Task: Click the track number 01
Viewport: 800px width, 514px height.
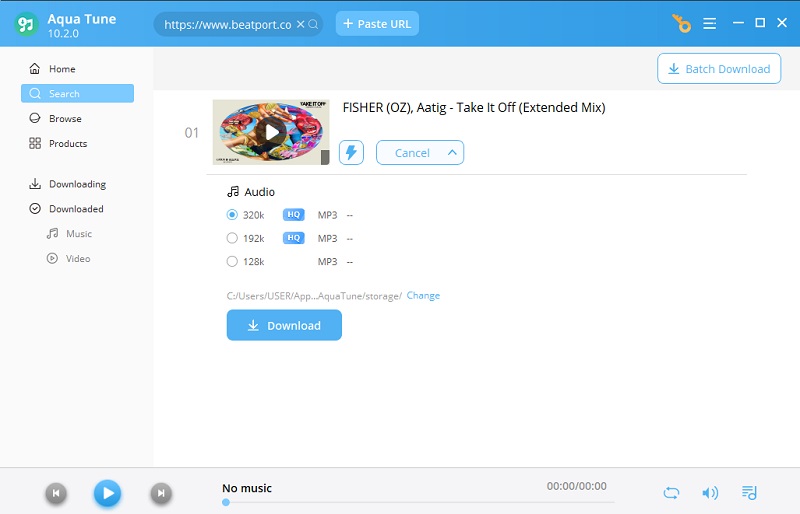Action: [191, 133]
